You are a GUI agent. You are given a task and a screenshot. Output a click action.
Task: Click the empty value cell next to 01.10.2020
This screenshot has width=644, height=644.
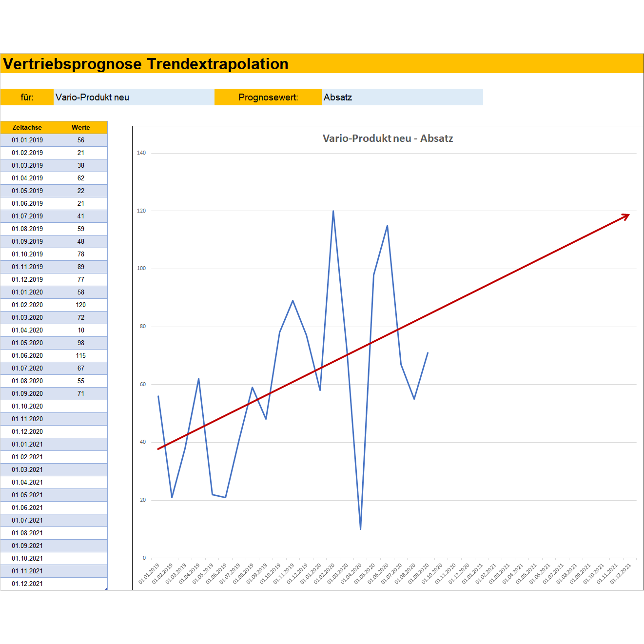click(x=81, y=406)
